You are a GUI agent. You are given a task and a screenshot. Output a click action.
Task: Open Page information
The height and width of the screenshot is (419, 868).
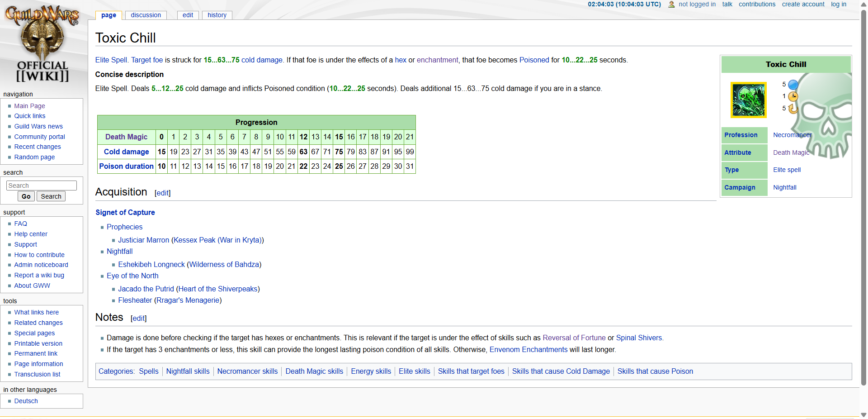(38, 364)
